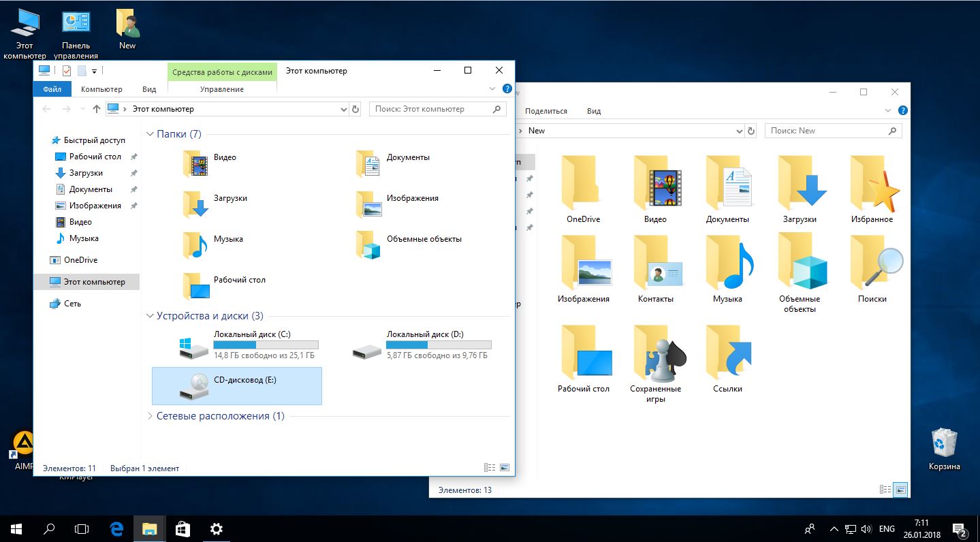Open Quick Access Toolbar customization dropdown
The image size is (980, 542).
[94, 71]
